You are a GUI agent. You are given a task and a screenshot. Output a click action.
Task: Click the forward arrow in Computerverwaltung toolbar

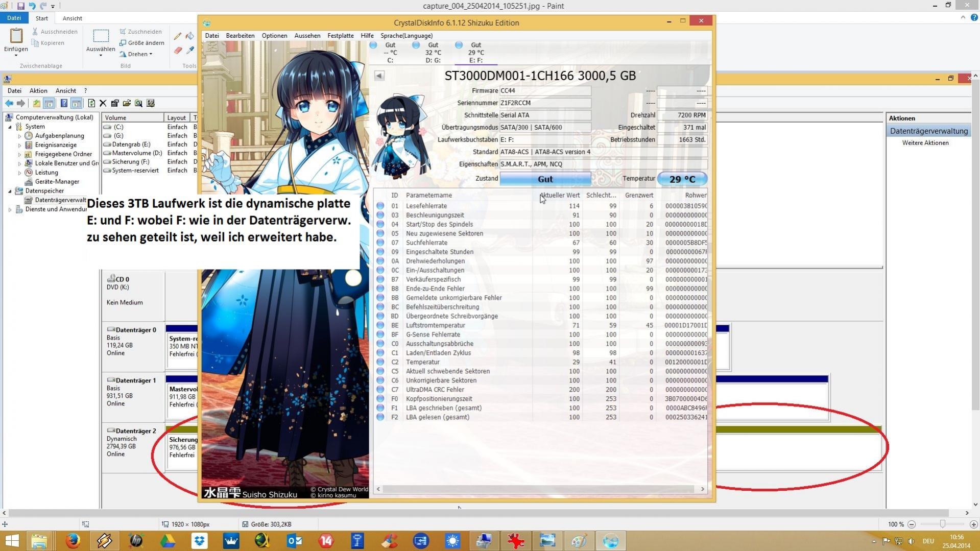click(21, 104)
